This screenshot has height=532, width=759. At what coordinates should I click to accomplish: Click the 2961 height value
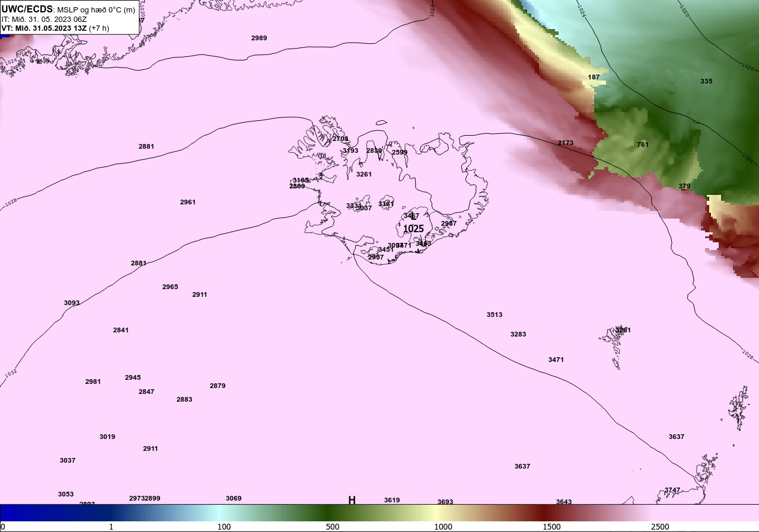click(188, 202)
